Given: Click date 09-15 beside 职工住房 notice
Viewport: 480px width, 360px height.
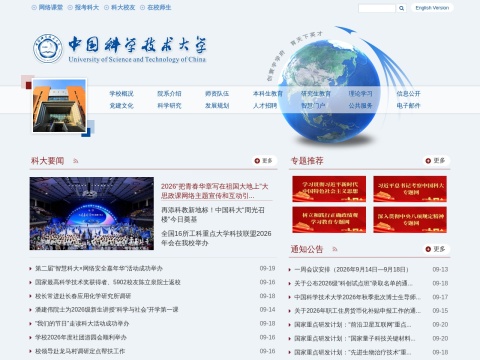Looking at the screenshot, I should [x=440, y=311].
